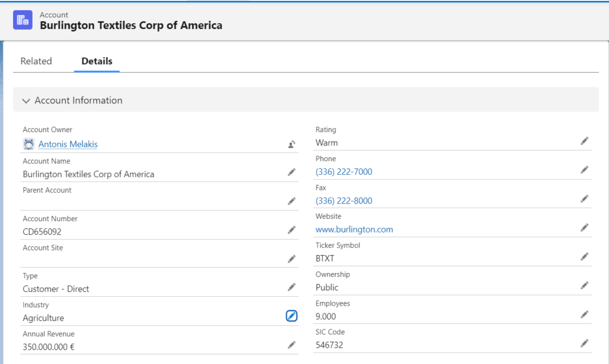The width and height of the screenshot is (609, 364).
Task: Change owner icon next to Antonis Melakis
Action: pyautogui.click(x=291, y=145)
